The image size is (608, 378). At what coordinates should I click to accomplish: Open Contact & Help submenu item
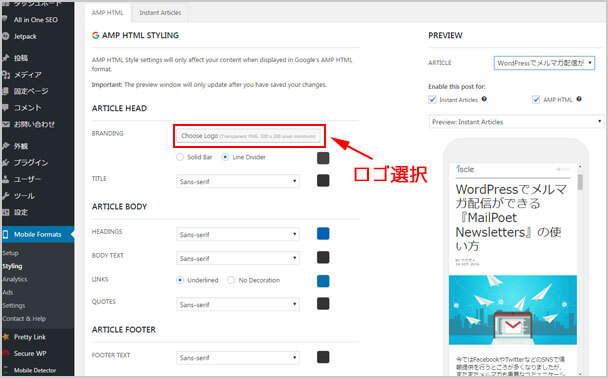24,319
